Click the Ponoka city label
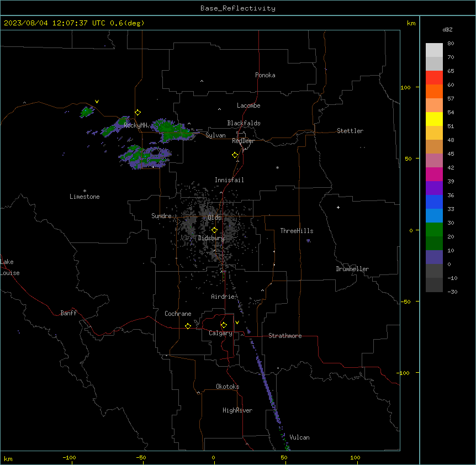 (265, 75)
